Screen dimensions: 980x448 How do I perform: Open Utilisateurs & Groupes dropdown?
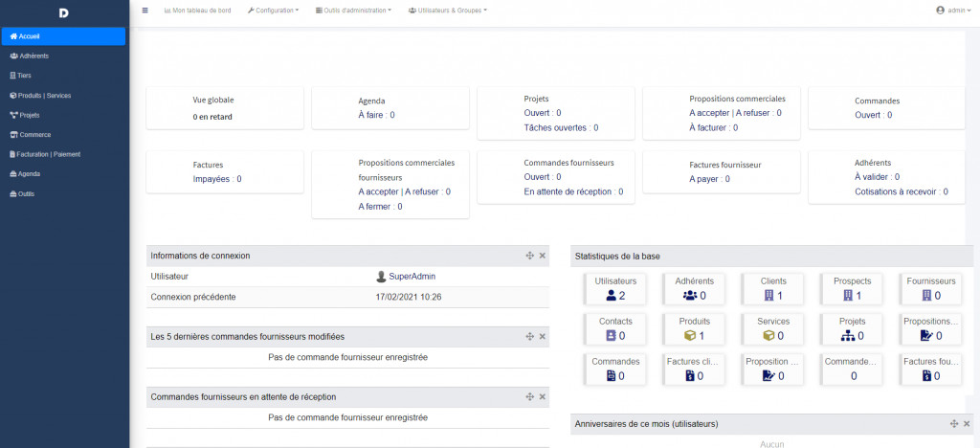(x=447, y=11)
